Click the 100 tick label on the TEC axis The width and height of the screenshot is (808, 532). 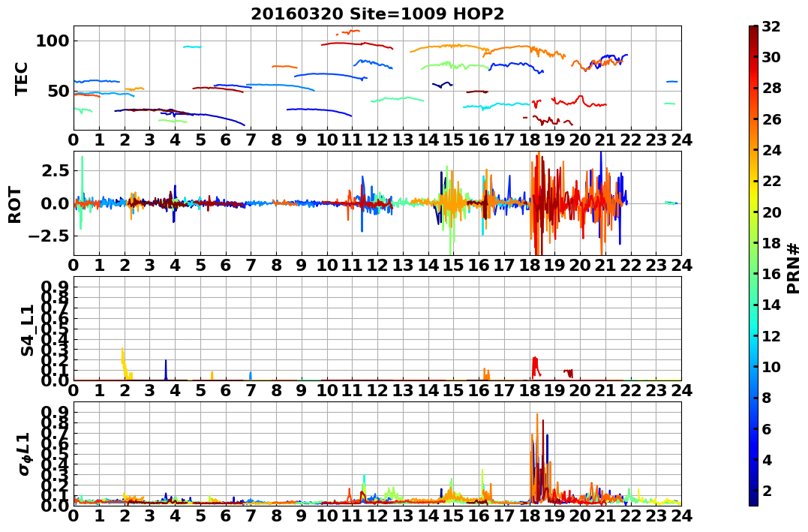[x=52, y=41]
